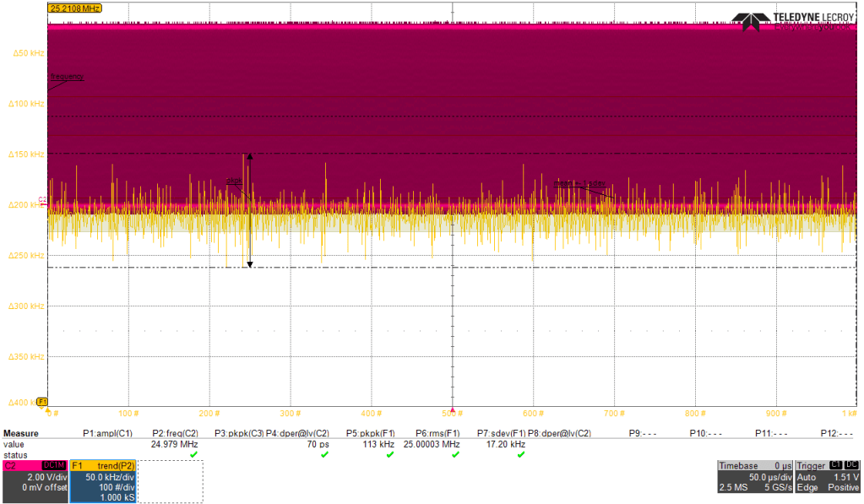Click the upper cursor arrow handle

point(249,156)
